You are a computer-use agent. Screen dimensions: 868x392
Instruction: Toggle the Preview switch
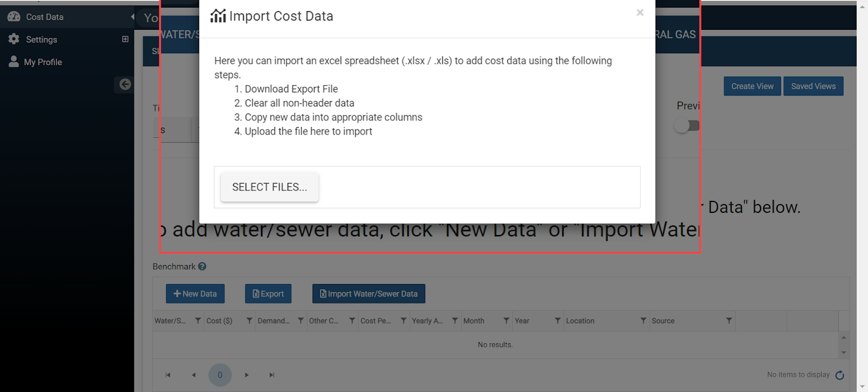tap(687, 125)
